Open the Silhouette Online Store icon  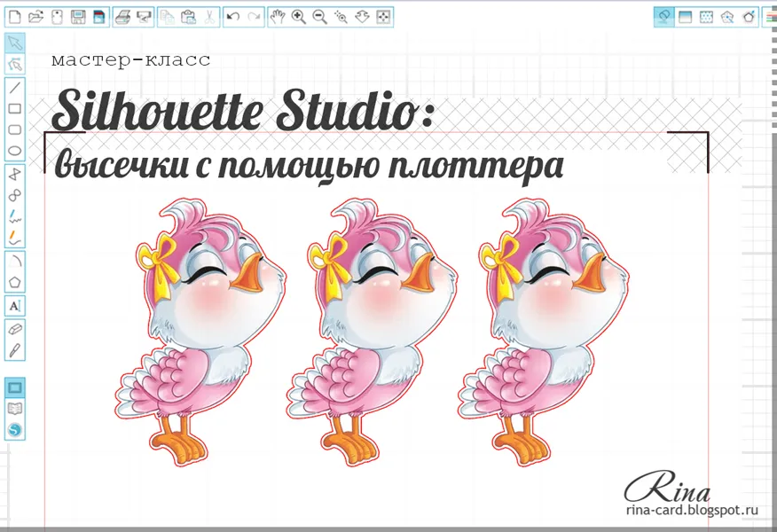tap(15, 430)
